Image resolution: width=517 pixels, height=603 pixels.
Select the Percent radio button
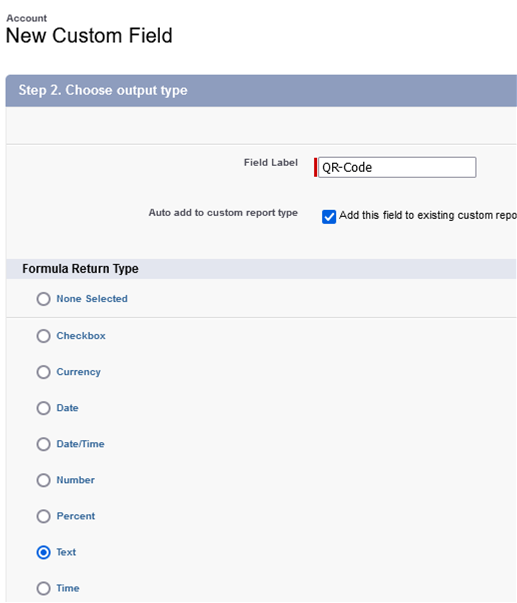(43, 516)
